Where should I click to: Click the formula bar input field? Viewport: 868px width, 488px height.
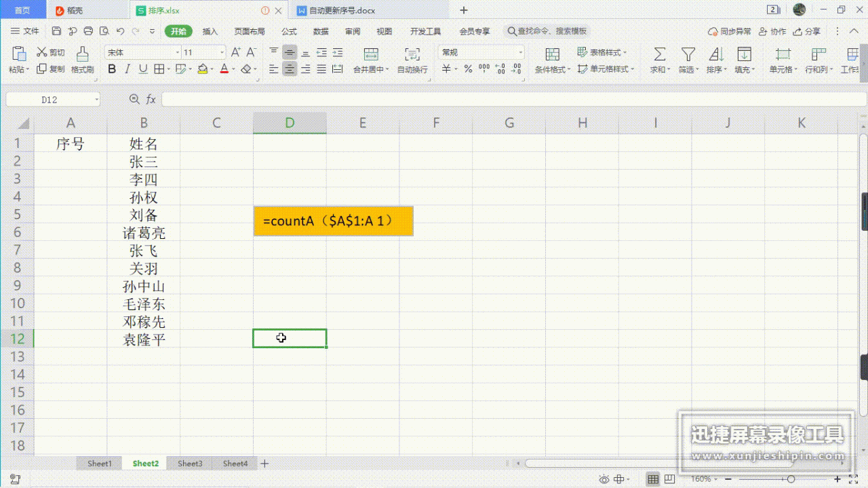(x=514, y=100)
